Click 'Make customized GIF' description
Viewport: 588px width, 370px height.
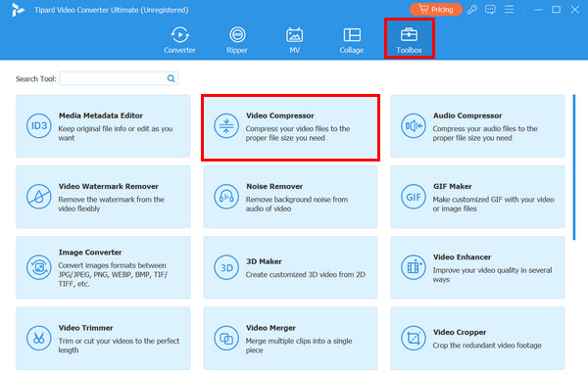pos(493,205)
